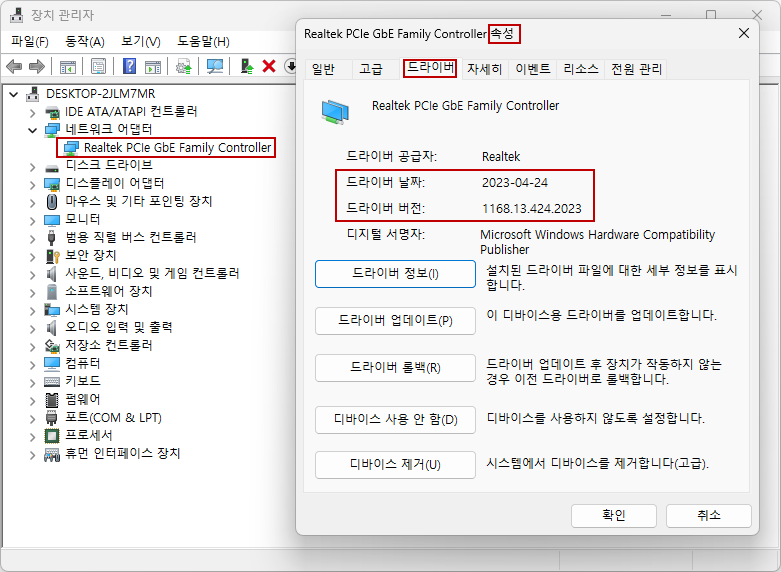The width and height of the screenshot is (781, 572).
Task: Click the 펌웨어 chip icon
Action: pos(52,400)
